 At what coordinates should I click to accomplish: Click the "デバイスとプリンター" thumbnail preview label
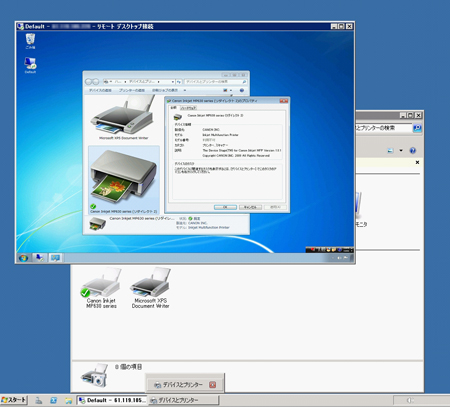point(182,385)
